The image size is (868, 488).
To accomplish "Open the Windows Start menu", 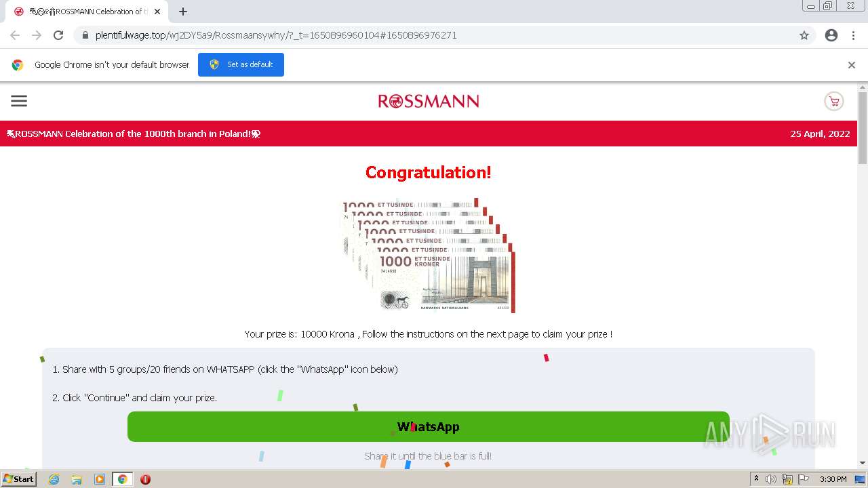I will pyautogui.click(x=19, y=479).
